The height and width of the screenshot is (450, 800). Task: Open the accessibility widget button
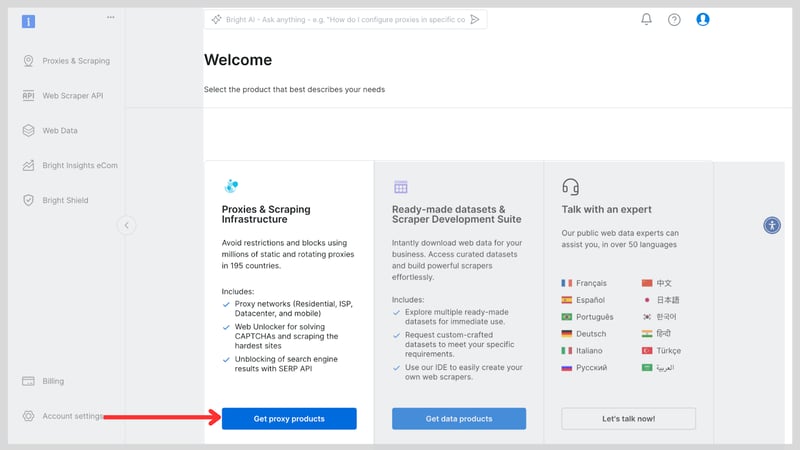[x=772, y=225]
